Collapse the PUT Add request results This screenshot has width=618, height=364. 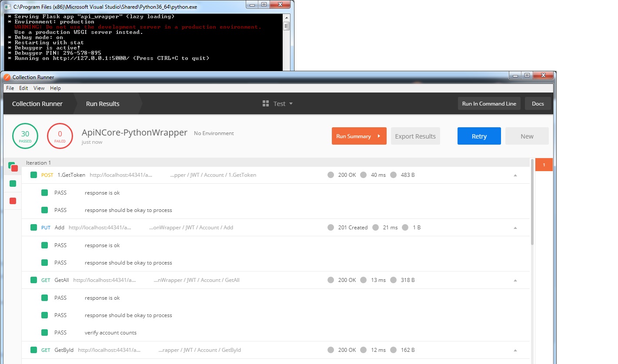pyautogui.click(x=515, y=228)
